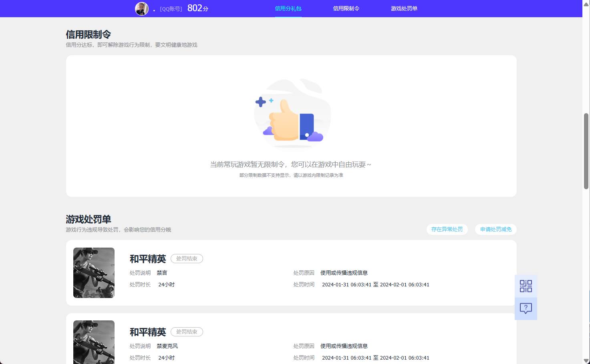Click the 禁麦克风 punishment description
Viewport: 590px width, 364px height.
pyautogui.click(x=167, y=346)
